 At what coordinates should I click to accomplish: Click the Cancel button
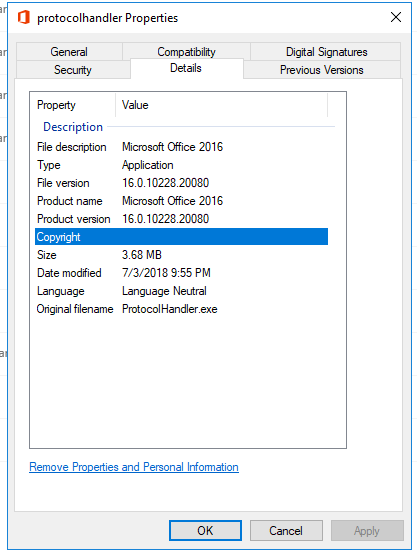coord(286,530)
